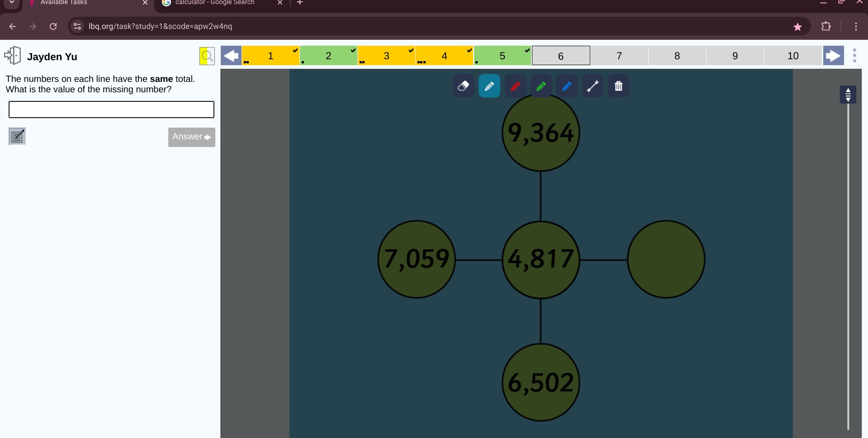Open the tab search dropdown arrow
Viewport: 868px width, 438px height.
12,3
